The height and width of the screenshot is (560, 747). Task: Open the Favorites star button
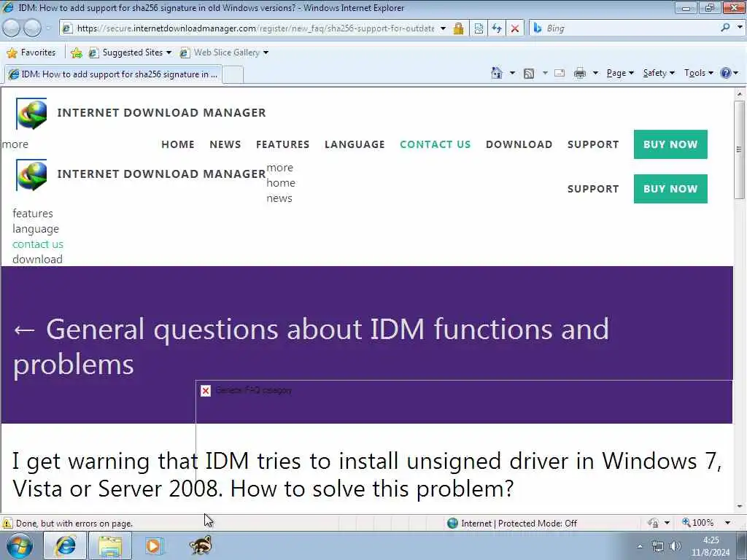pyautogui.click(x=31, y=52)
